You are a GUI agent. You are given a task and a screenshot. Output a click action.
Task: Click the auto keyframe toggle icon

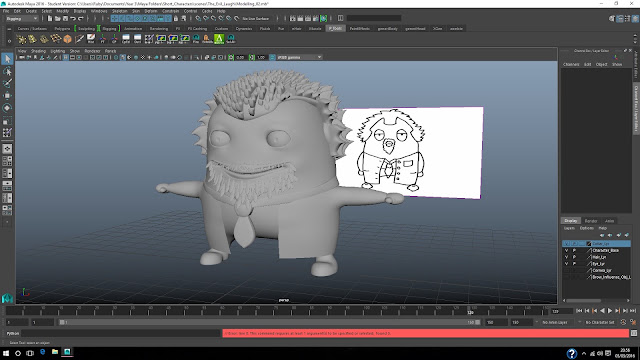pyautogui.click(x=623, y=322)
